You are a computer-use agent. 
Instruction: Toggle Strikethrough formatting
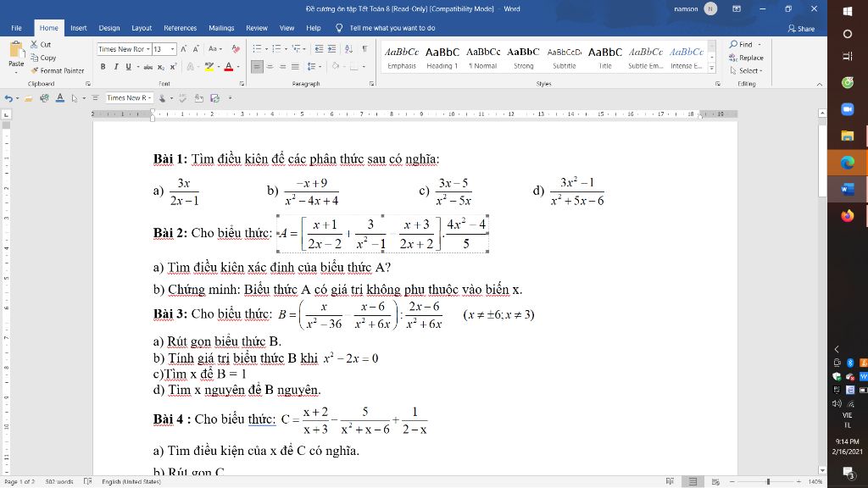click(147, 67)
